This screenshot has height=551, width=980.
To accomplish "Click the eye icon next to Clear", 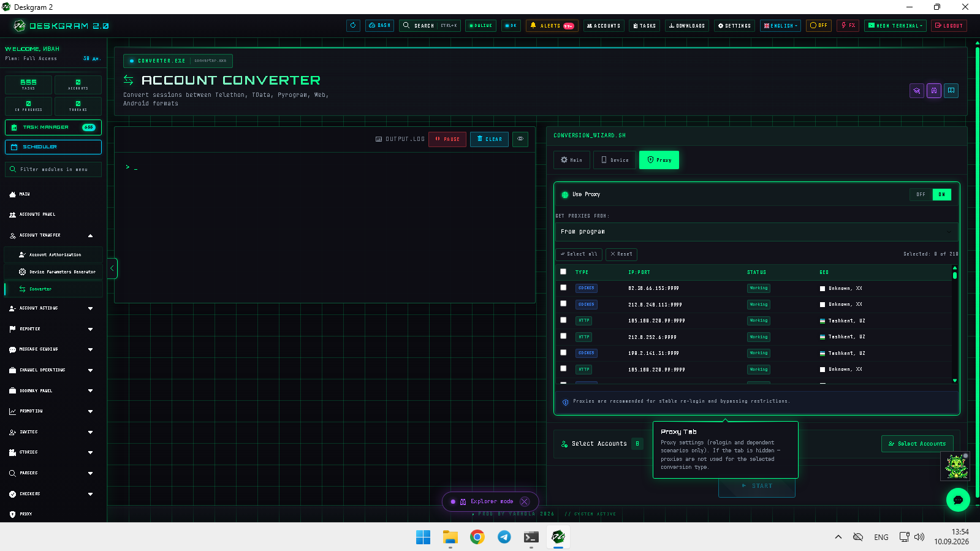I will click(x=520, y=139).
